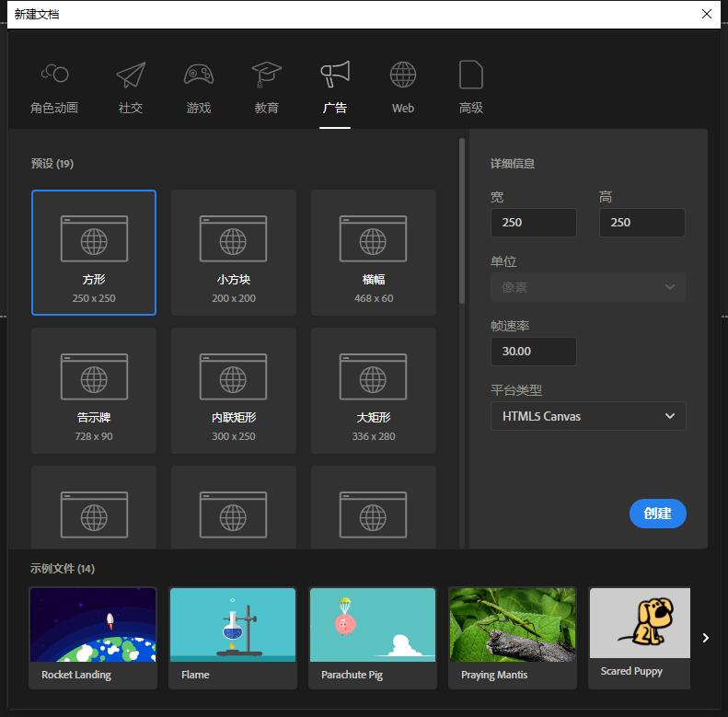Pick the 教育 graduation cap icon
728x717 pixels.
[x=267, y=75]
